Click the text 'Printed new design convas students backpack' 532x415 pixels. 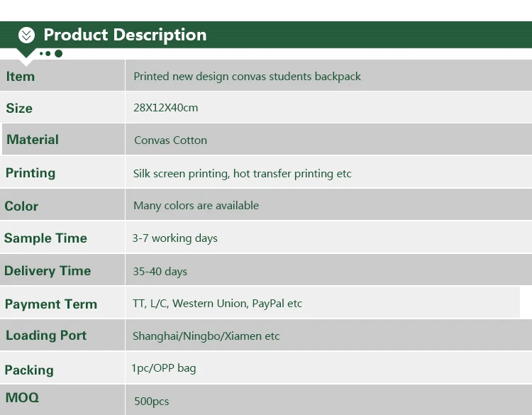tap(247, 77)
